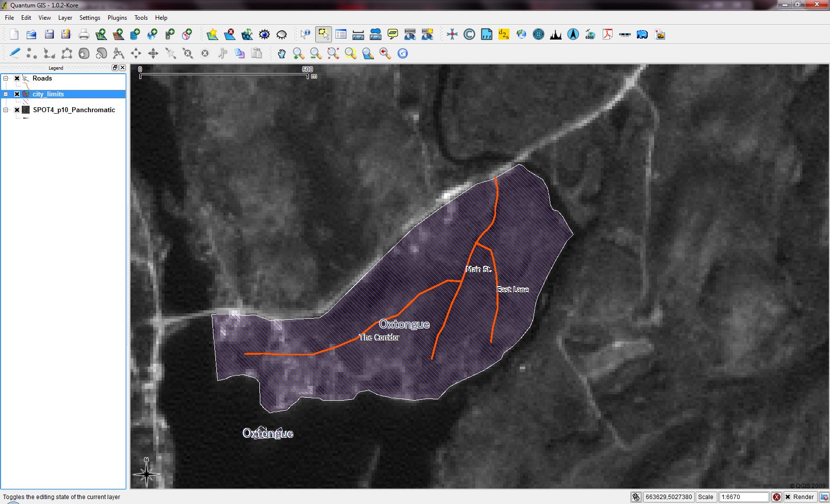This screenshot has width=830, height=504.
Task: Open the attribute table icon
Action: click(x=341, y=35)
